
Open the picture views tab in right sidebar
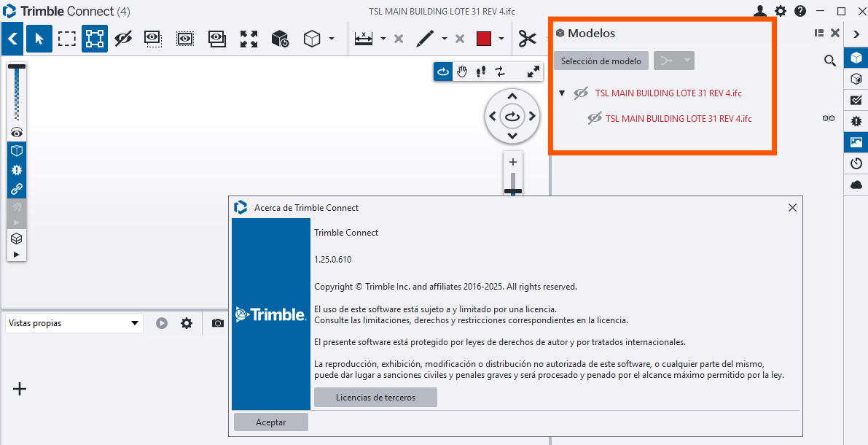point(856,142)
